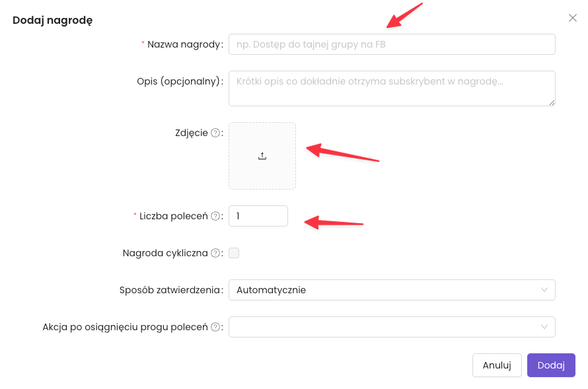Click the resize handle of the Opis textarea
Screen dimensions: 588x389
point(552,102)
